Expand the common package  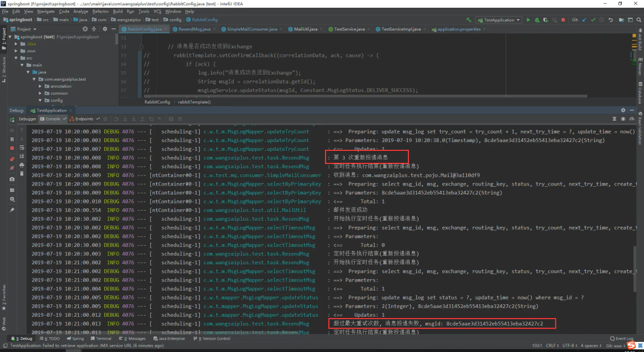(x=40, y=93)
